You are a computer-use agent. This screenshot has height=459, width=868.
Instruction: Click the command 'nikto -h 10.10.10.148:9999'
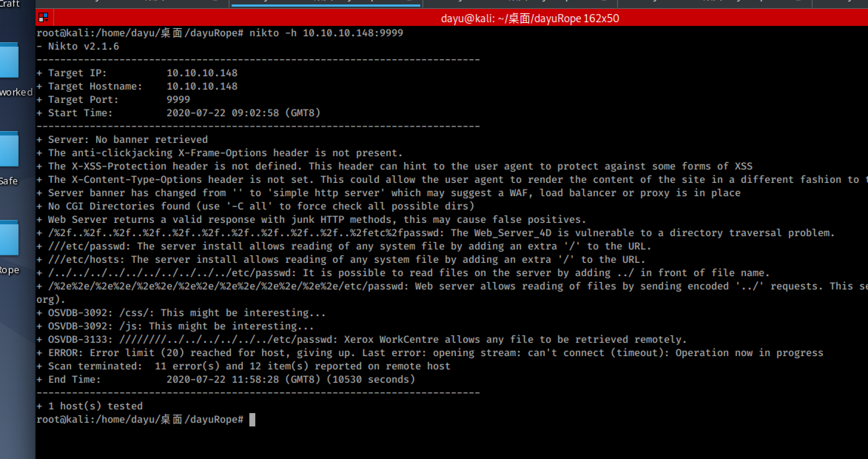click(x=326, y=33)
